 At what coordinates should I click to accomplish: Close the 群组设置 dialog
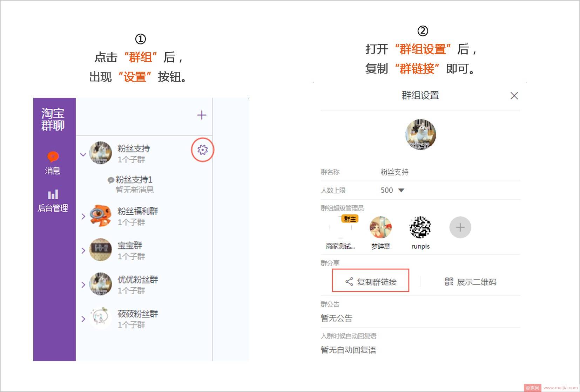point(514,96)
